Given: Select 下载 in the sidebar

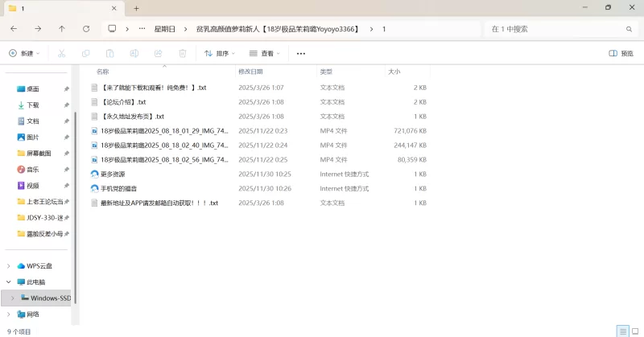Looking at the screenshot, I should 33,105.
